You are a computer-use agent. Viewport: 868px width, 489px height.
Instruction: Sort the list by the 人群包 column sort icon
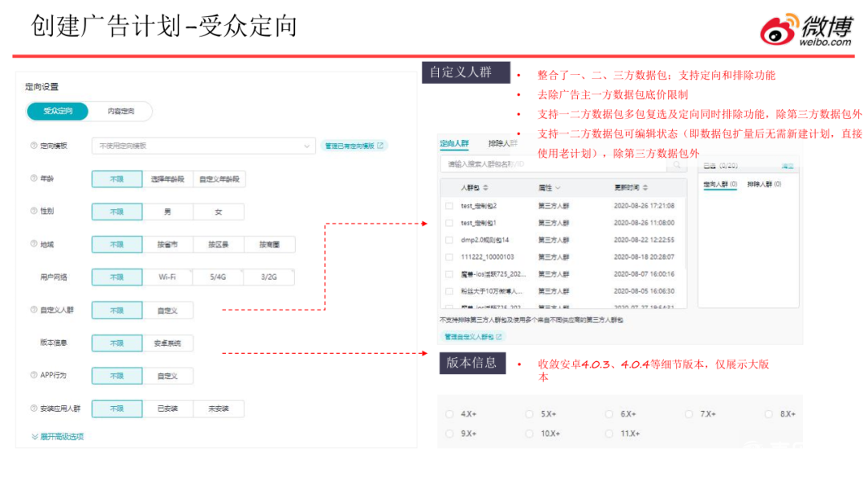(485, 187)
